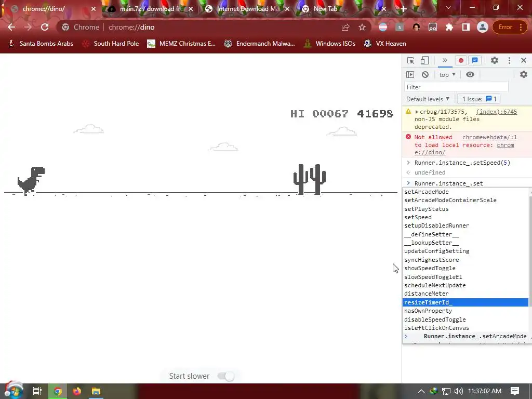This screenshot has height=399, width=532.
Task: Open MEMZ Christmas bookmark
Action: (181, 44)
